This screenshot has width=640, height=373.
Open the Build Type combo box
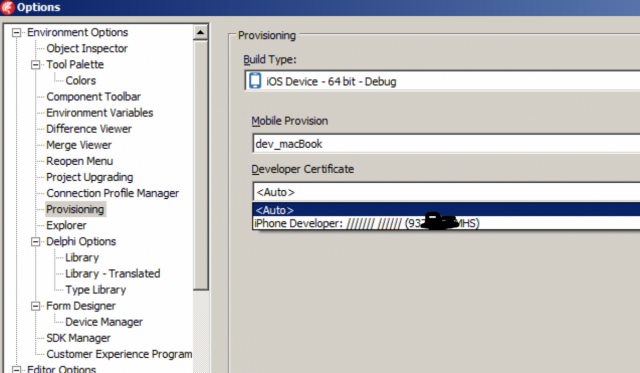pos(442,81)
